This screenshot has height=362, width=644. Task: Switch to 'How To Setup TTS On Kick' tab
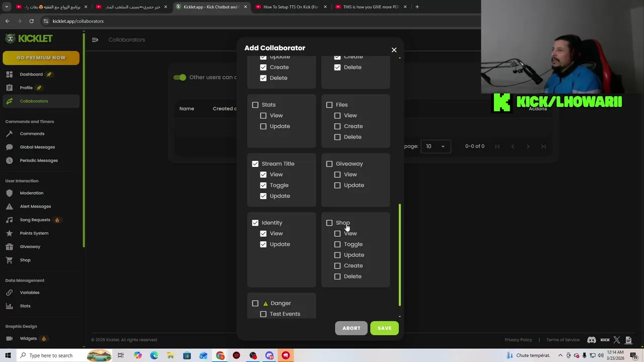[x=291, y=7]
